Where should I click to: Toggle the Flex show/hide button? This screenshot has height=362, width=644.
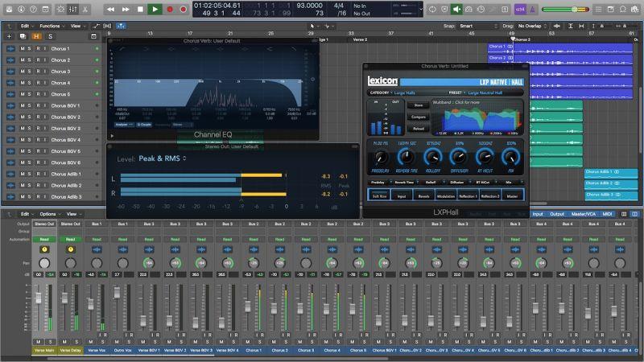107,26
